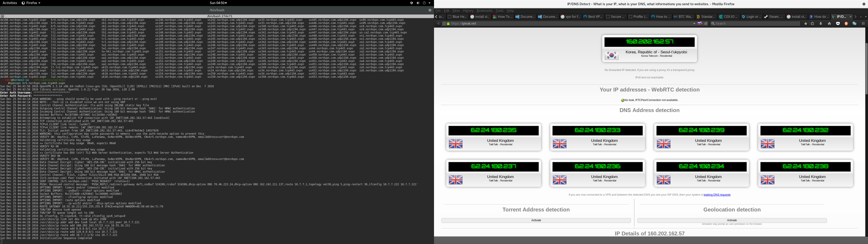Switch to the Best VP... tab
Viewport: 868px width, 244px height.
click(x=593, y=17)
